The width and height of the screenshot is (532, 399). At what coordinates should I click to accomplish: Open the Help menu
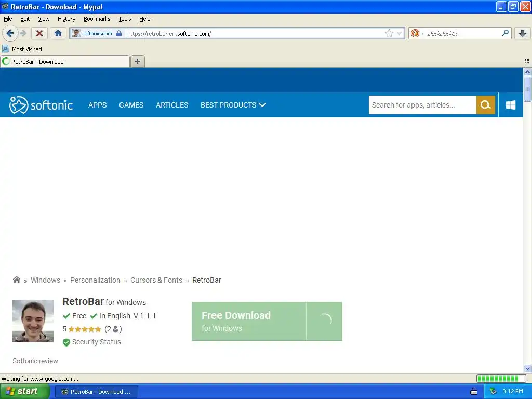coord(144,19)
